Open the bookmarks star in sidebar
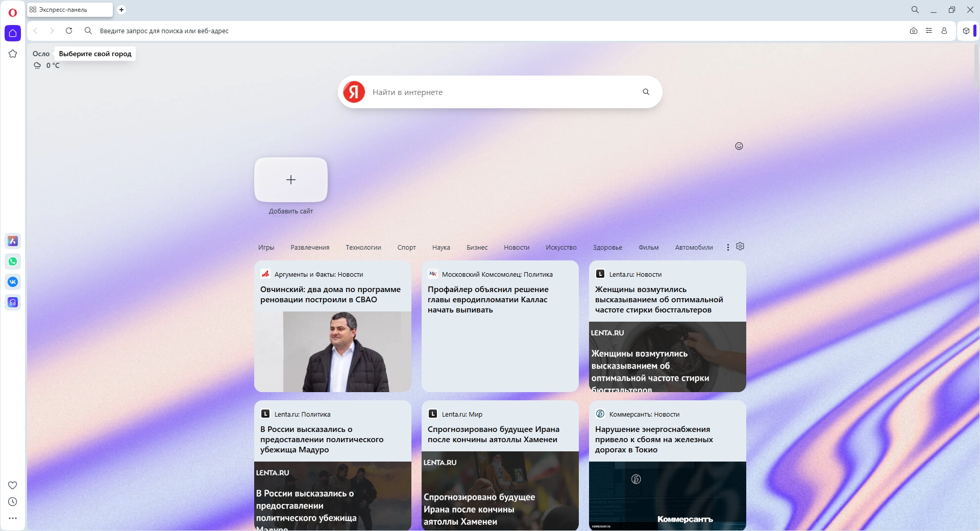The height and width of the screenshot is (531, 980). (x=13, y=54)
